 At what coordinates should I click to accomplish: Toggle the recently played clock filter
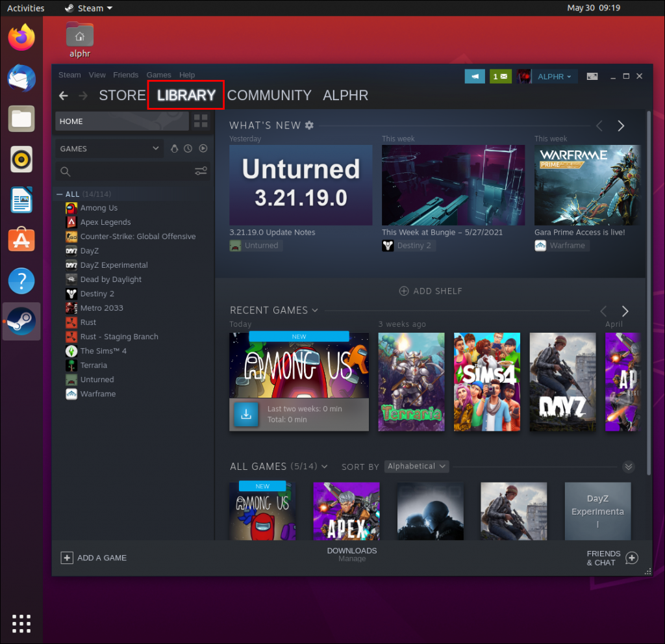click(189, 148)
